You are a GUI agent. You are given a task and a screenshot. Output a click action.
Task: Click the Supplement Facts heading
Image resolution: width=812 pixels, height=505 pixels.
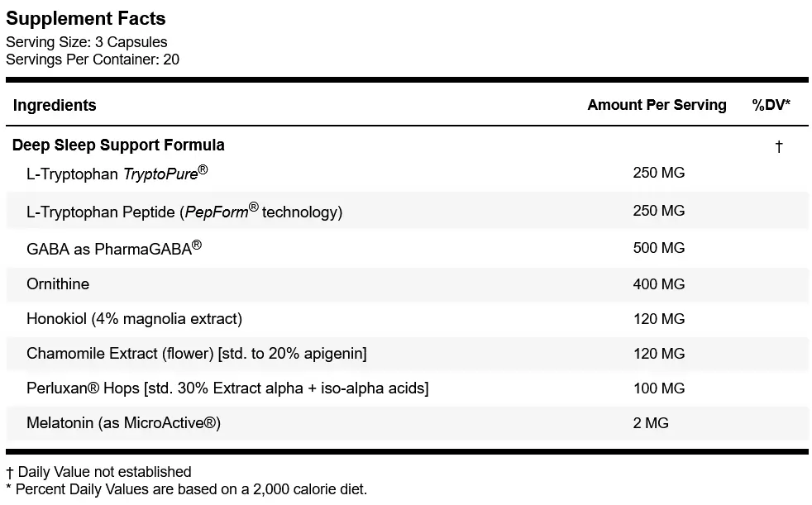click(x=85, y=19)
